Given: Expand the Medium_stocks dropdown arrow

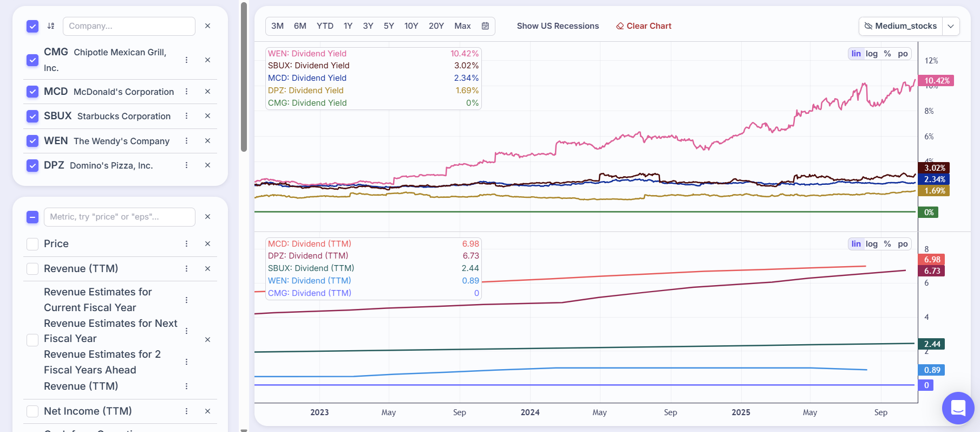Looking at the screenshot, I should tap(951, 26).
